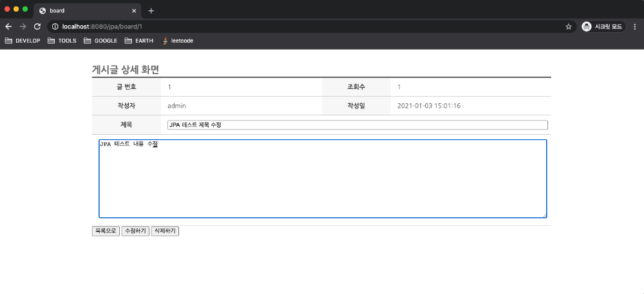Image resolution: width=644 pixels, height=294 pixels.
Task: Click the macOS green maximize button
Action: click(25, 9)
